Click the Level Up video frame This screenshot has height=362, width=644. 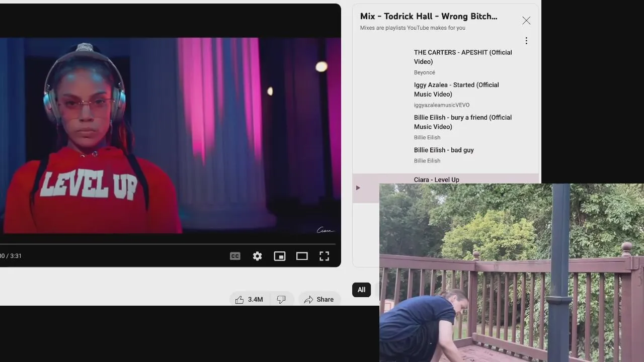(170, 136)
